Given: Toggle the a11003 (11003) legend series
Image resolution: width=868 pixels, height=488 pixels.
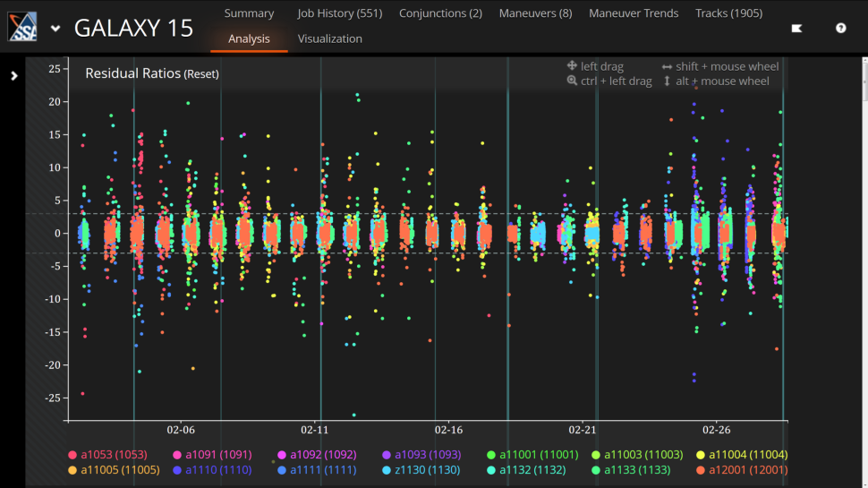Looking at the screenshot, I should tap(637, 455).
